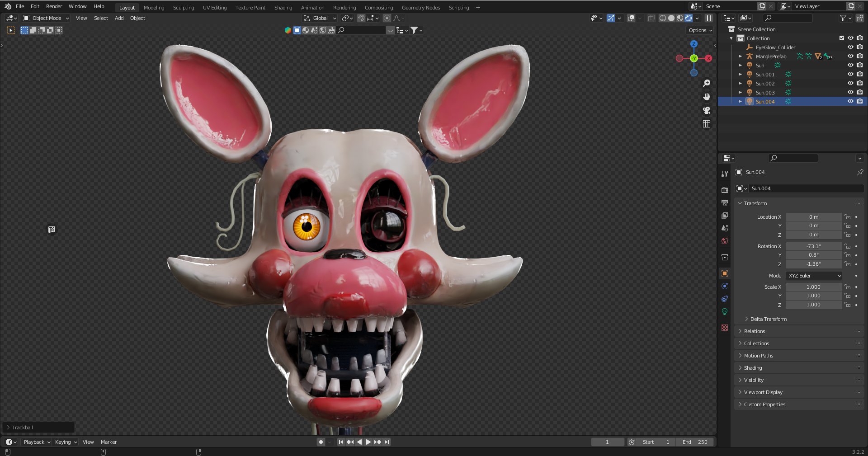Expand ManglePrefab in the outliner
Image resolution: width=868 pixels, height=456 pixels.
click(740, 56)
